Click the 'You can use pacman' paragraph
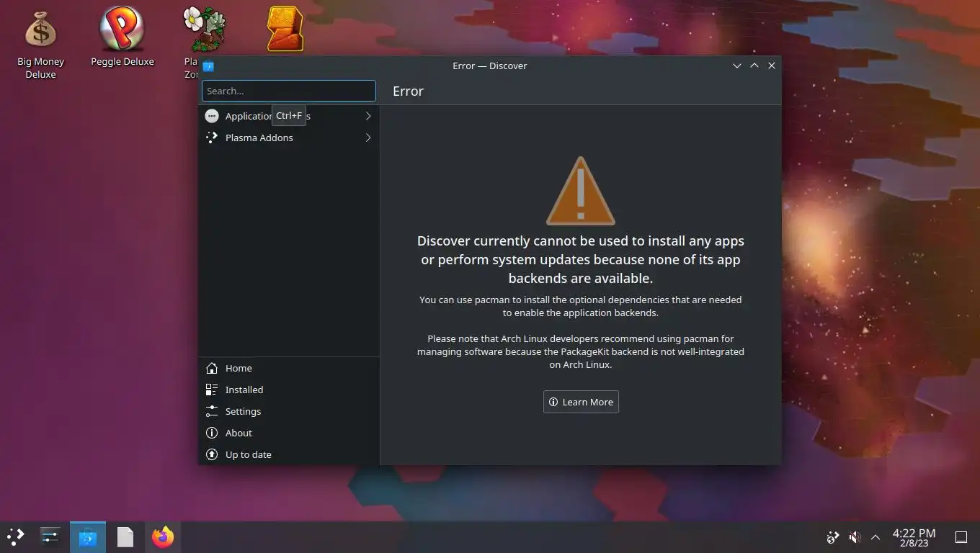This screenshot has width=980, height=553. click(x=581, y=306)
